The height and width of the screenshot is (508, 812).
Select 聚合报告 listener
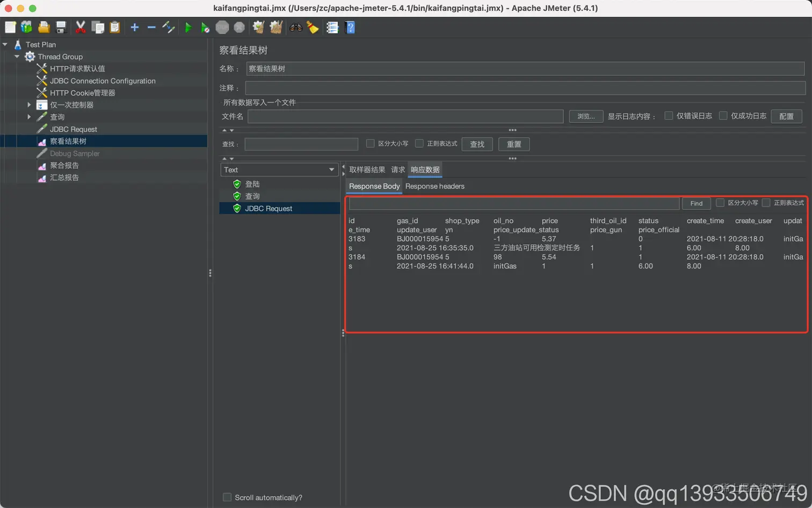[x=64, y=166]
